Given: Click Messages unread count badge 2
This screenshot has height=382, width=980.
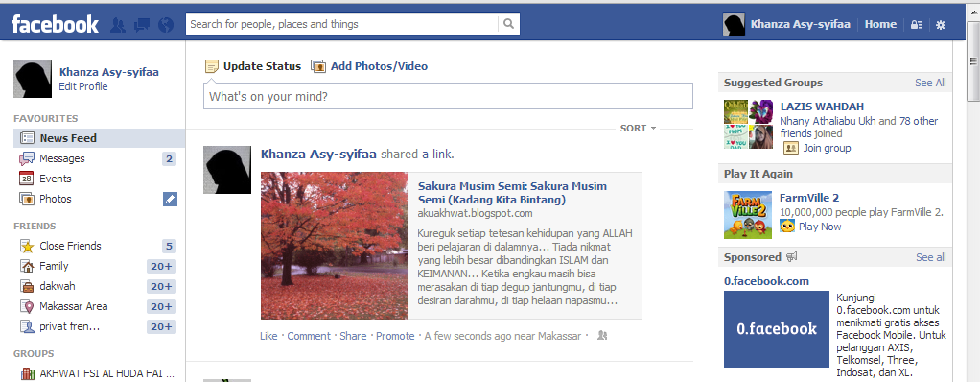Looking at the screenshot, I should (x=169, y=158).
